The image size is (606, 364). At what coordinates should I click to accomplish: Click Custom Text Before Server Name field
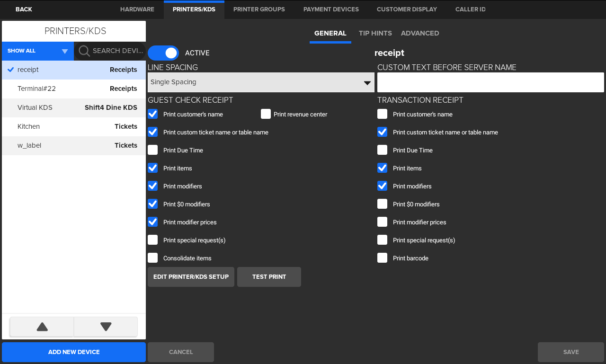pos(490,82)
